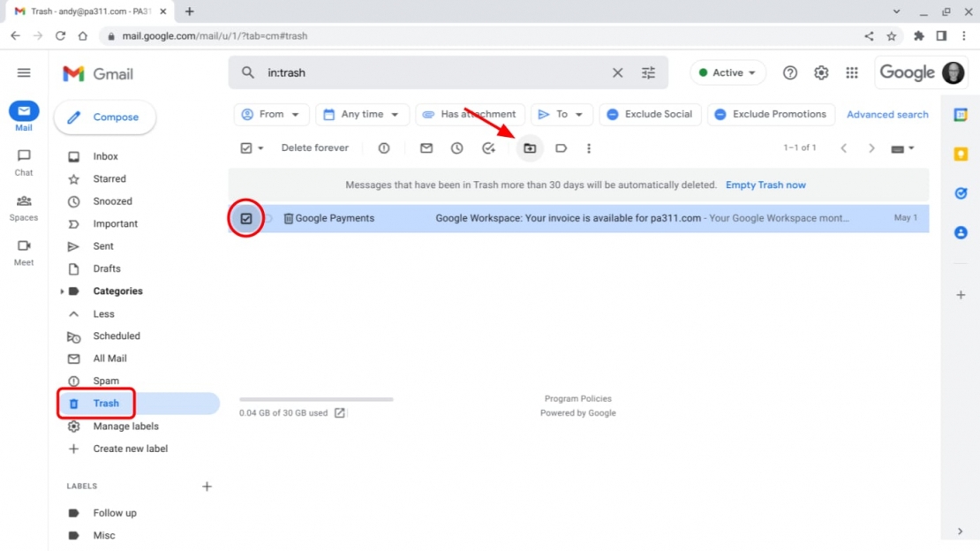Check the storage usage progress bar
The height and width of the screenshot is (551, 980).
315,398
